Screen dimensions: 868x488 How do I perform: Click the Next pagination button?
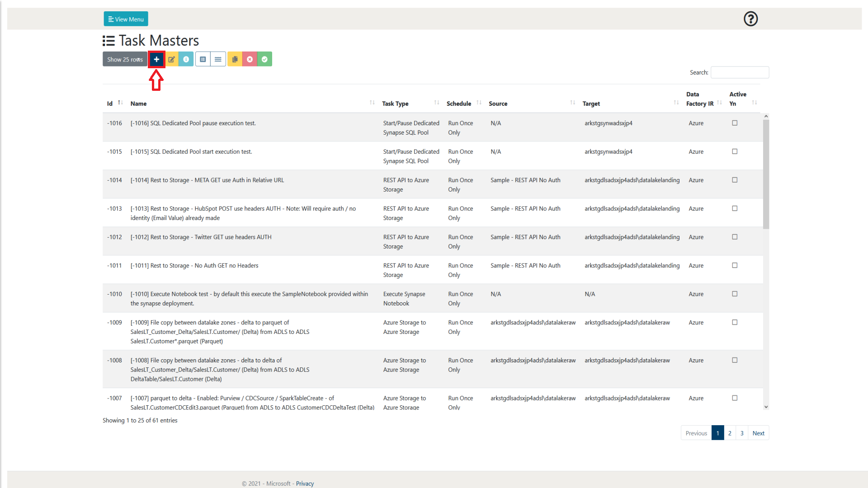pyautogui.click(x=758, y=433)
